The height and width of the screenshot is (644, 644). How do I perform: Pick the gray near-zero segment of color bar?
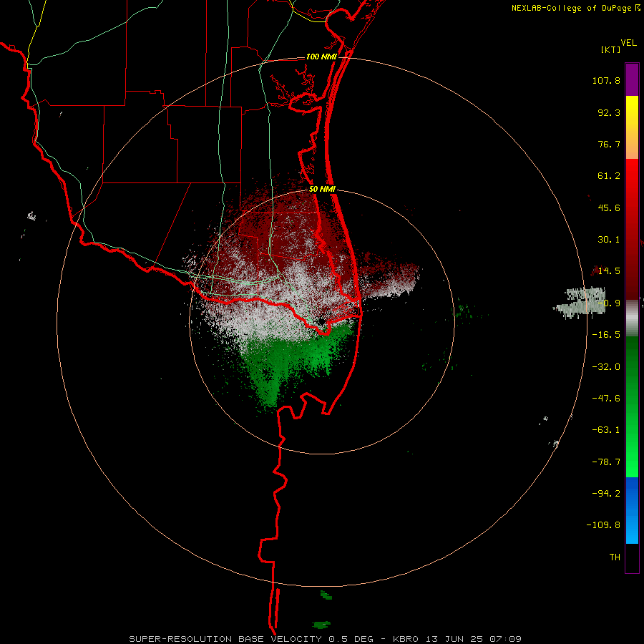pos(632,318)
